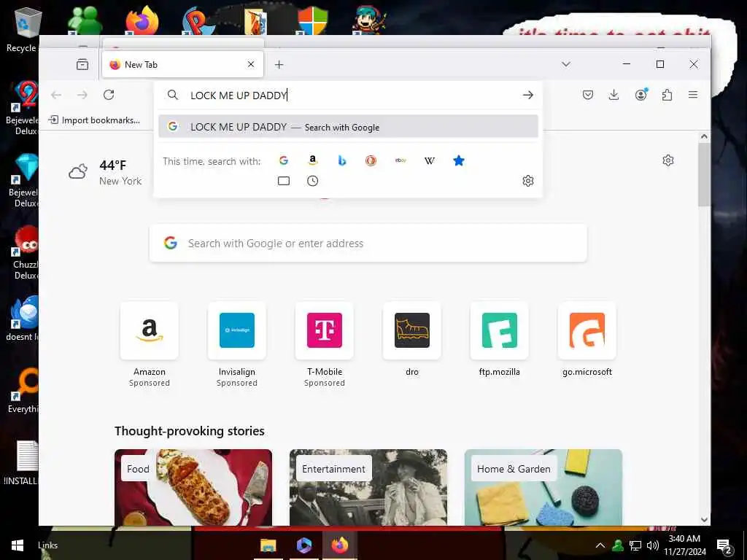Search this time with eBay icon
The image size is (747, 560).
(x=400, y=161)
